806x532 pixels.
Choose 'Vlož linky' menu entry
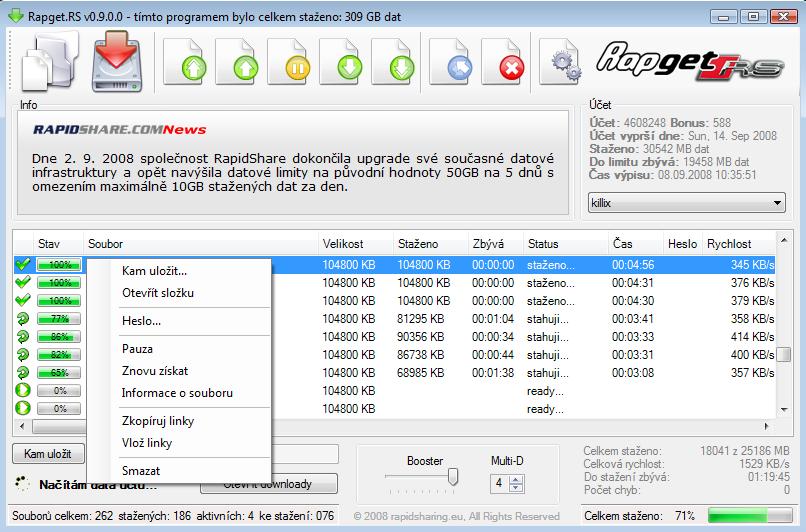(147, 443)
